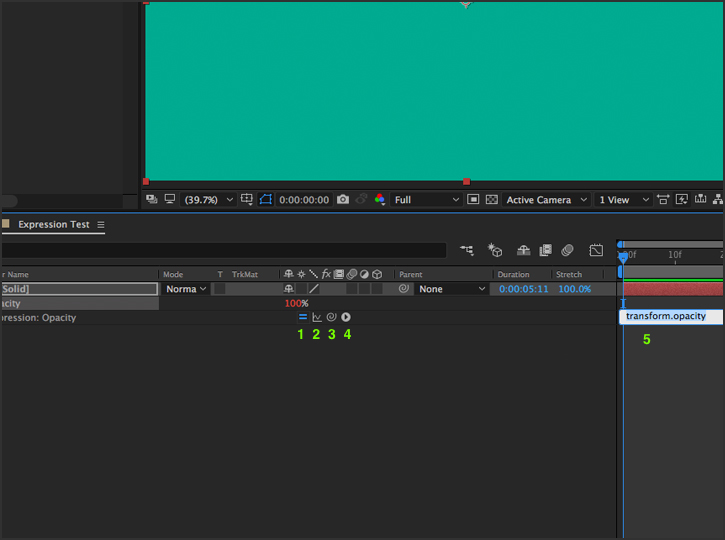Click the Fast Previews icon
The image size is (725, 540).
click(682, 199)
